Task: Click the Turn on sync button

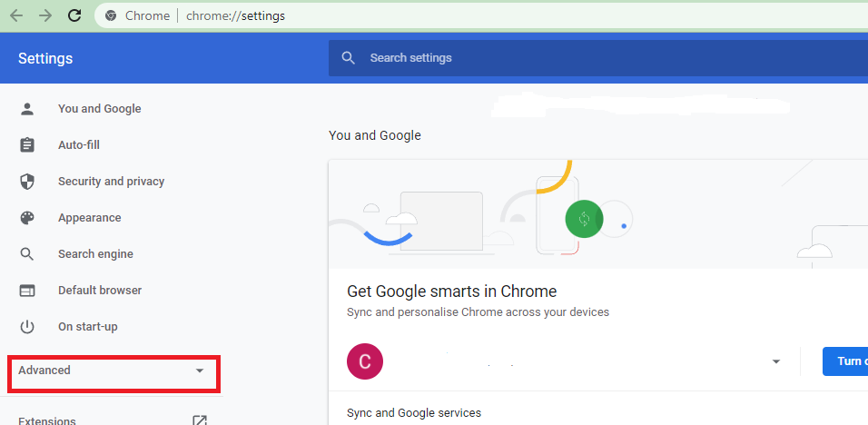Action: [x=845, y=361]
